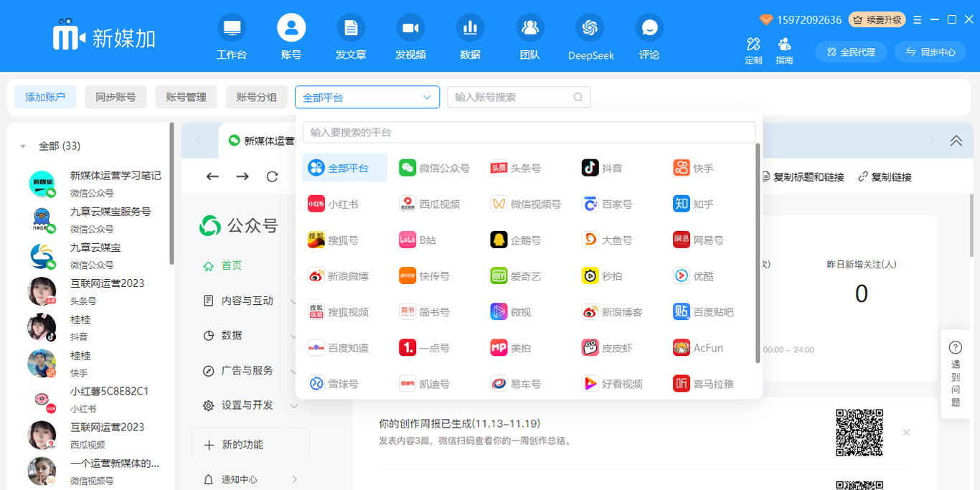Switch to the 新媒体运营 browser tab
The height and width of the screenshot is (490, 980).
coord(262,141)
